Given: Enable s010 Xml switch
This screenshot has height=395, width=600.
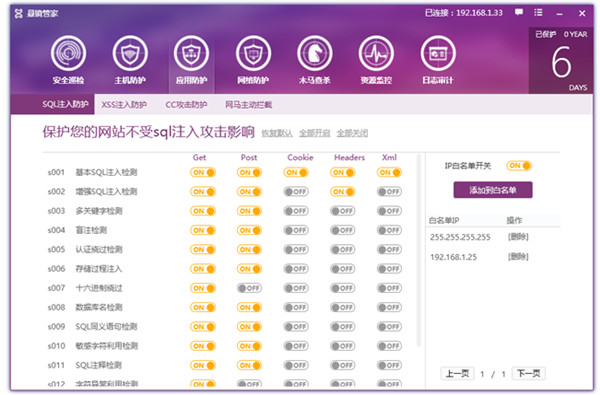Looking at the screenshot, I should [x=389, y=346].
